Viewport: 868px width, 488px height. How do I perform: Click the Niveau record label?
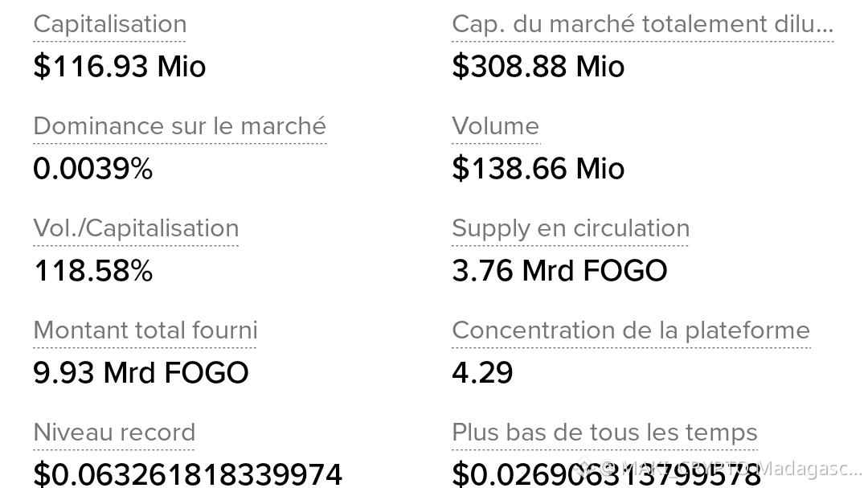[114, 433]
